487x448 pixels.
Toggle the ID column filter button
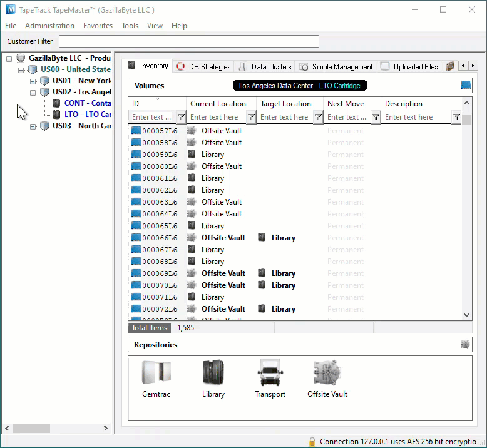click(181, 117)
